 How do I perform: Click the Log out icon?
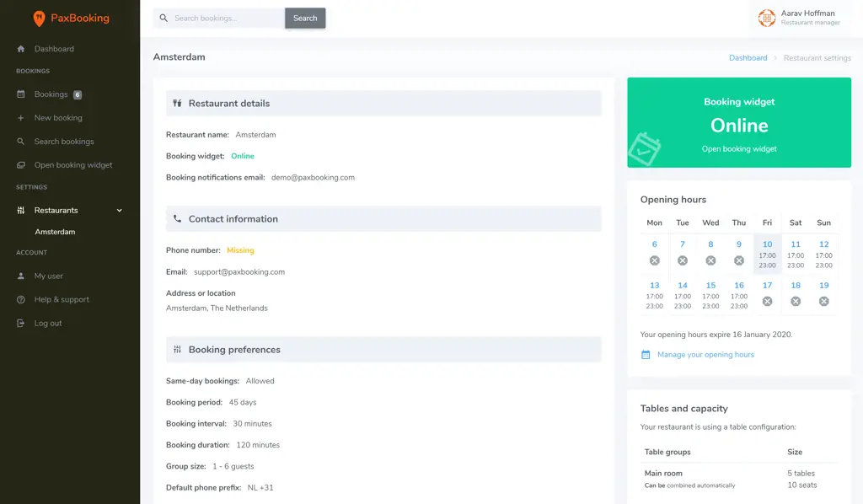[x=21, y=324]
